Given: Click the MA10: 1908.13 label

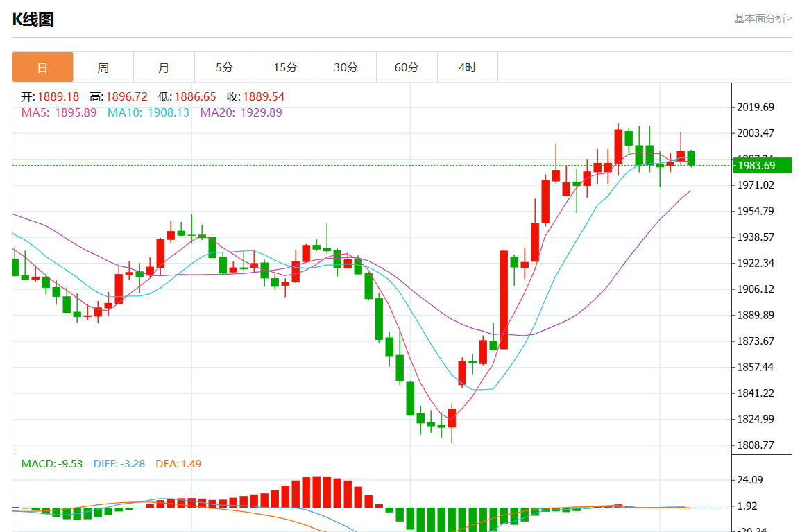Looking at the screenshot, I should pyautogui.click(x=148, y=112).
